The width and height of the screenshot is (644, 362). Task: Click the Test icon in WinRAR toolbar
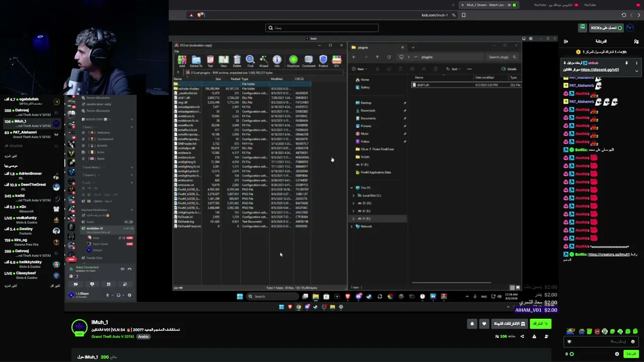(x=210, y=61)
